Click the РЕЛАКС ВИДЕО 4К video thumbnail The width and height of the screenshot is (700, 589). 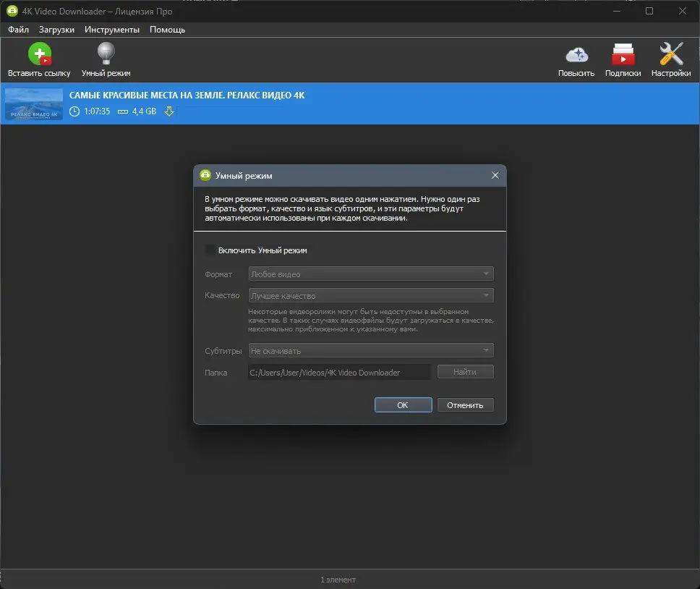click(x=33, y=103)
